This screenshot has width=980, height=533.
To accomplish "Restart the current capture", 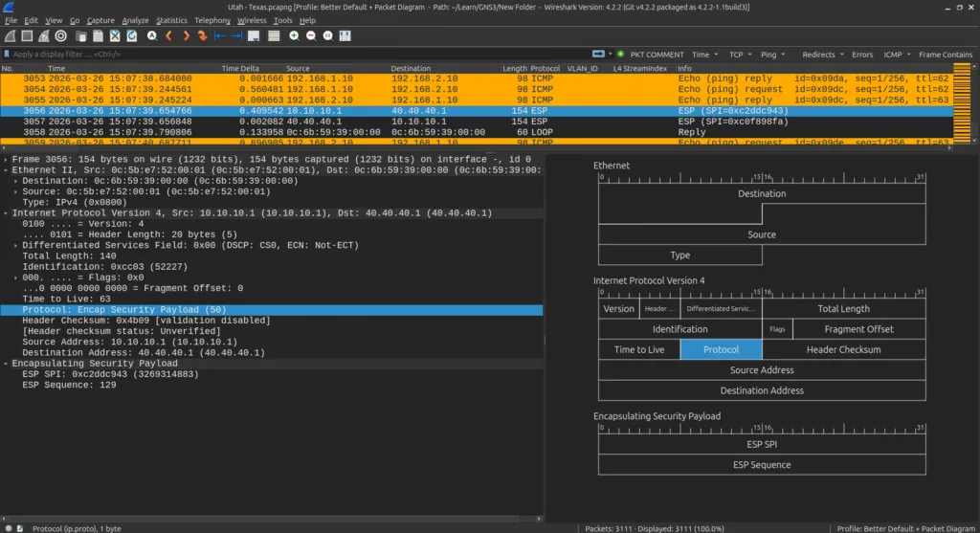I will click(44, 36).
